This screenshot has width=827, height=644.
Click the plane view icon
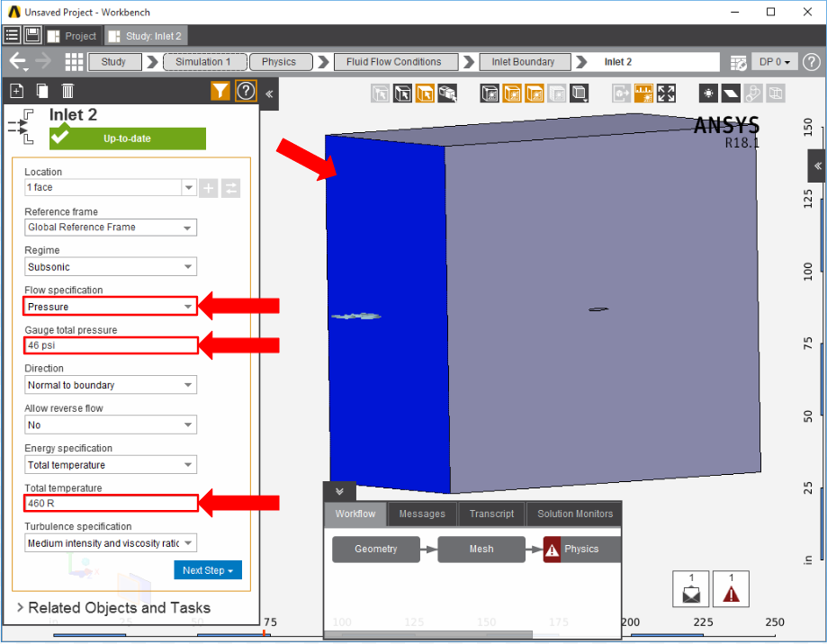[x=731, y=94]
